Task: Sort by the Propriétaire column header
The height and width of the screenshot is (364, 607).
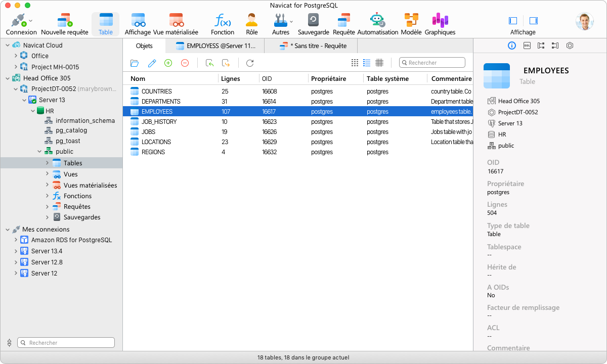Action: tap(335, 78)
